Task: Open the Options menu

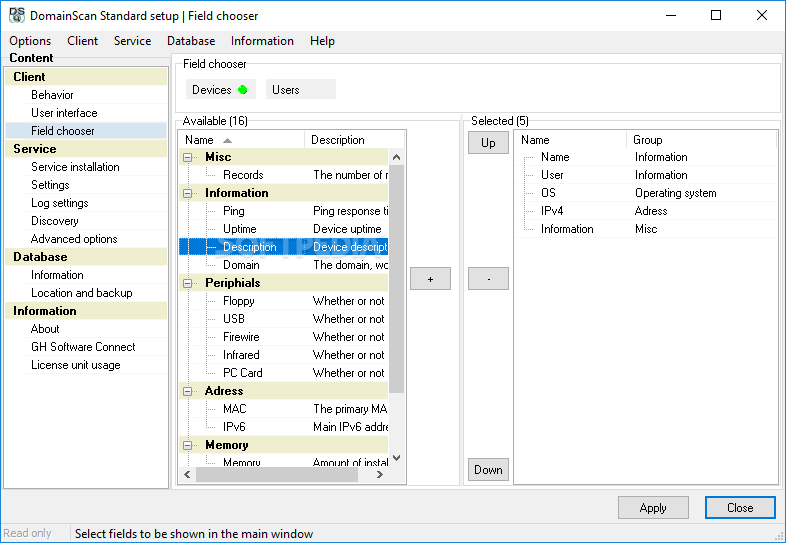Action: pos(30,41)
